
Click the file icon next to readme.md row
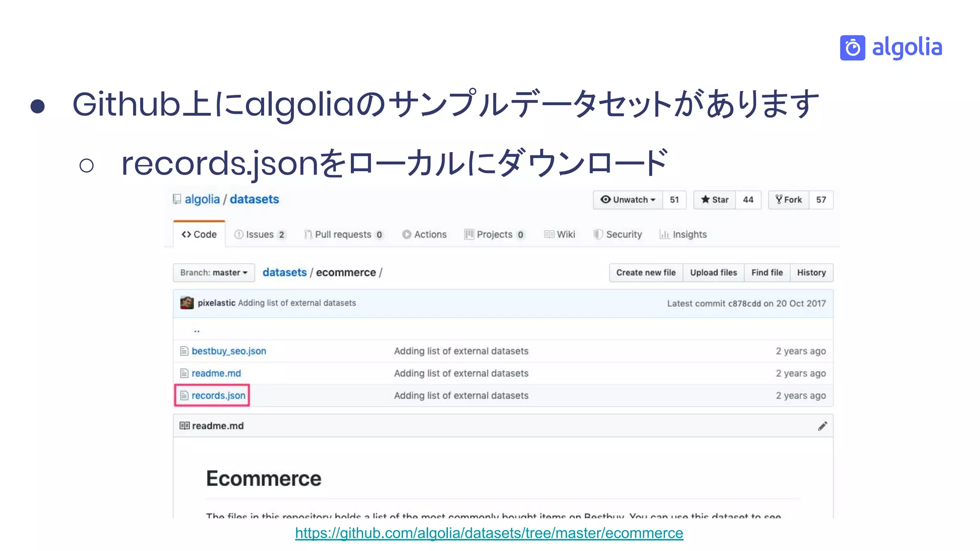pyautogui.click(x=184, y=373)
